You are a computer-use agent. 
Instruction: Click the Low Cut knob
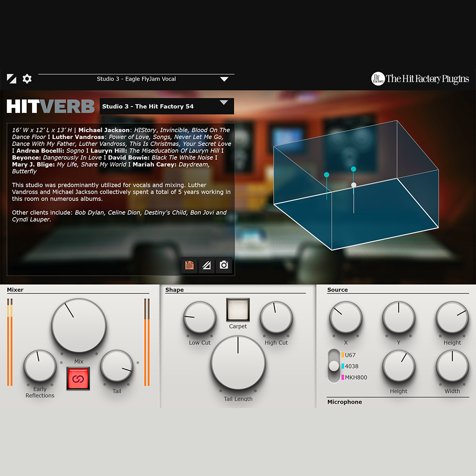click(200, 318)
